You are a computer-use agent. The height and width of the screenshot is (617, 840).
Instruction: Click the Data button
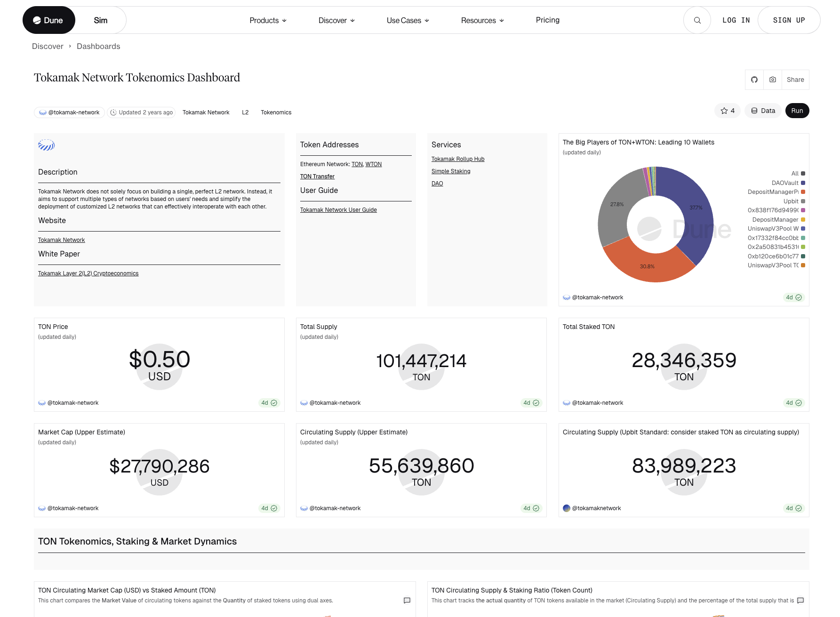[x=763, y=111]
